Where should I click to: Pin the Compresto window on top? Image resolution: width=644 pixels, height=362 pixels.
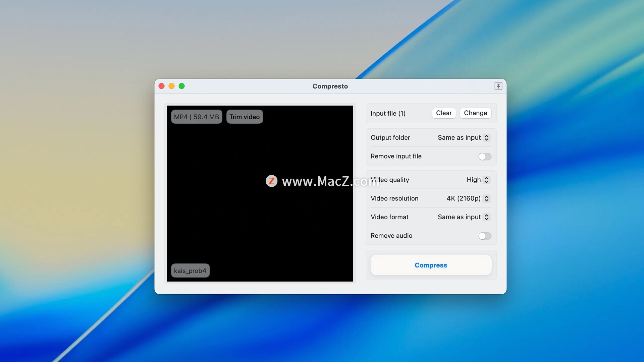point(498,86)
